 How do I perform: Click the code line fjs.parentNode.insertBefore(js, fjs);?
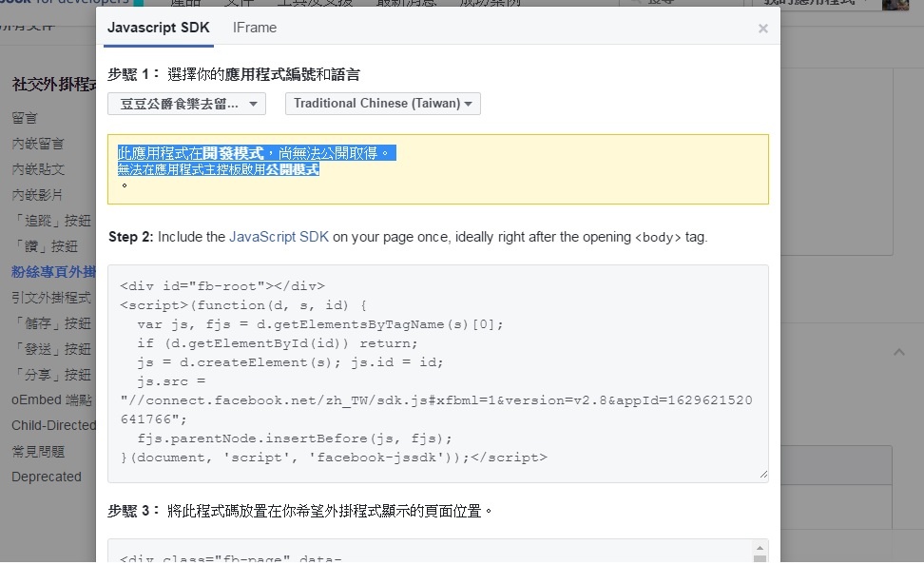pyautogui.click(x=295, y=438)
